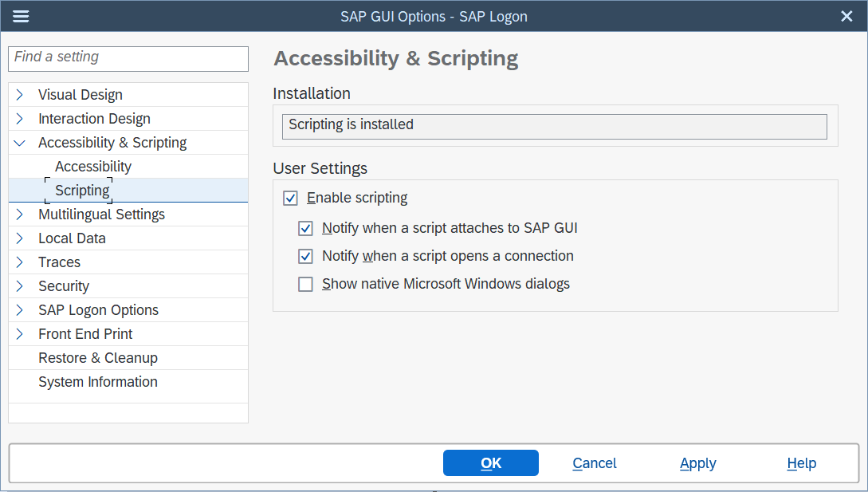Expand the Security chevron arrow

click(x=20, y=286)
